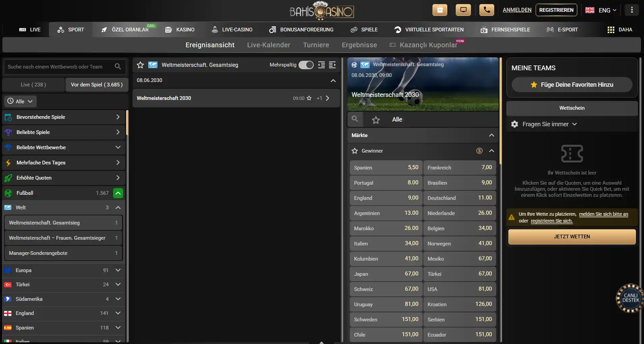The height and width of the screenshot is (344, 644).
Task: Open the Alle time filter dropdown
Action: coord(20,101)
